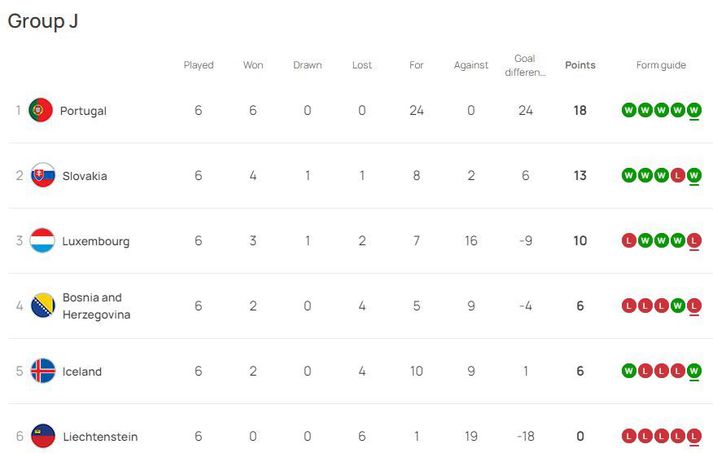This screenshot has height=453, width=713.
Task: Click Iceland's first green win badge
Action: (x=629, y=371)
